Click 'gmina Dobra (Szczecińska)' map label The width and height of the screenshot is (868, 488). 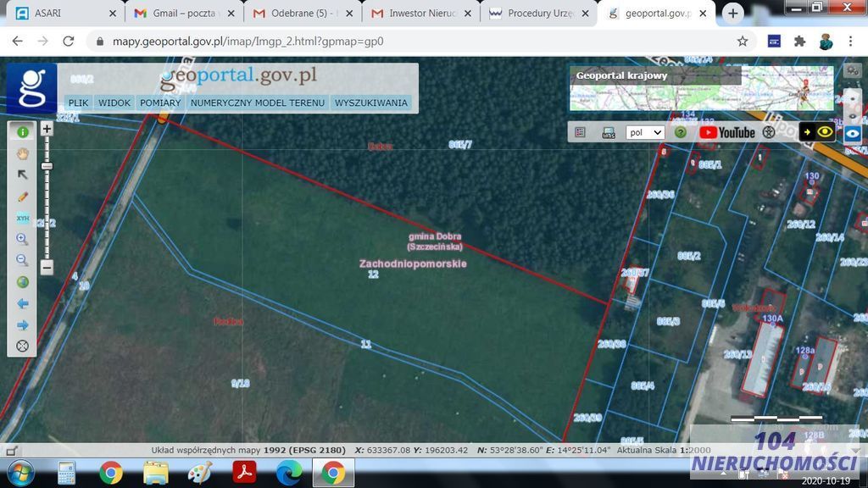pos(435,241)
